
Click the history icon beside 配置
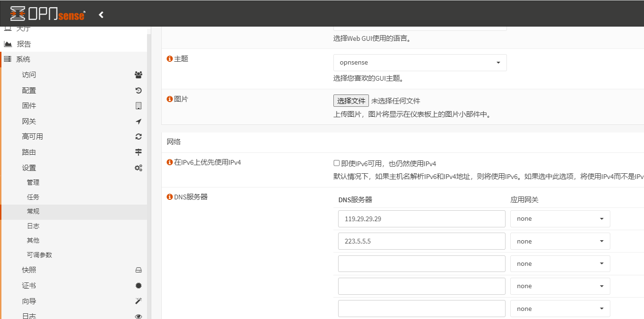pyautogui.click(x=138, y=90)
